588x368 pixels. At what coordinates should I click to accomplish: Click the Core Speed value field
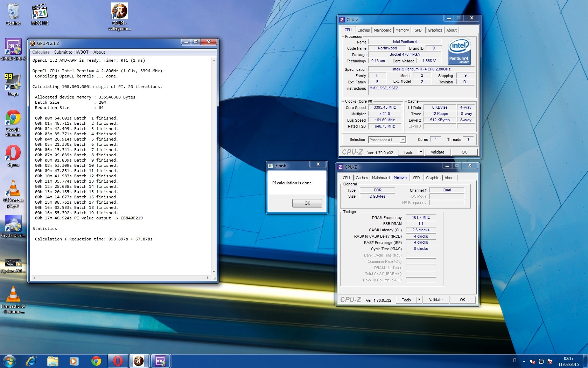tap(385, 108)
